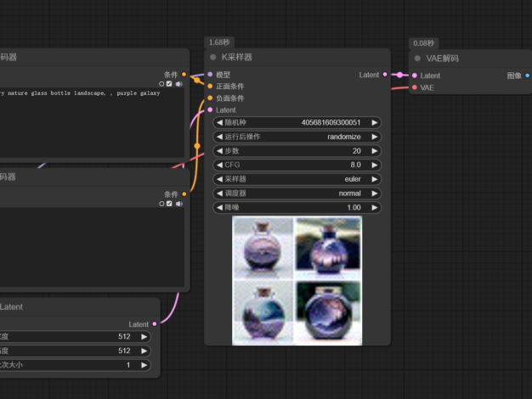Screen dimensions: 532x399
Task: Switch 调度器 to previous option with left arrow
Action: click(x=220, y=194)
